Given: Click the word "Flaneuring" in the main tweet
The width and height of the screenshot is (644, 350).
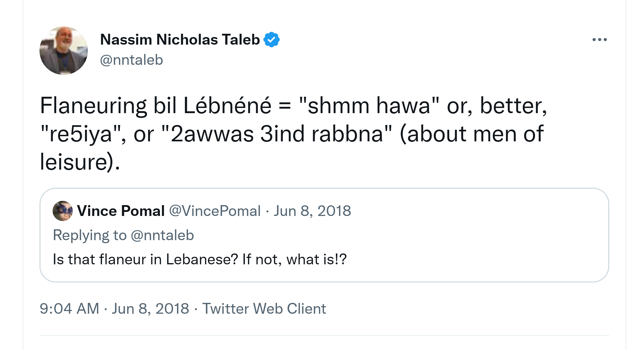Looking at the screenshot, I should [x=93, y=106].
